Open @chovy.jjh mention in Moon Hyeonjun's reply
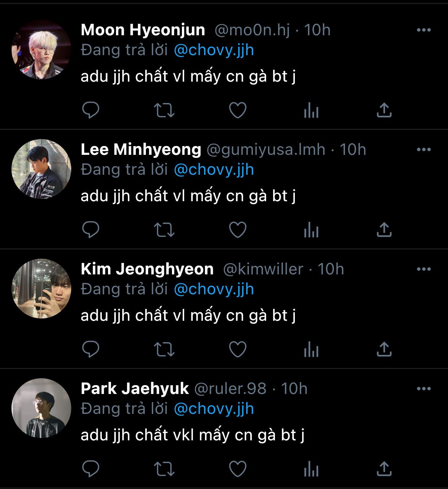The height and width of the screenshot is (489, 448). pos(214,50)
